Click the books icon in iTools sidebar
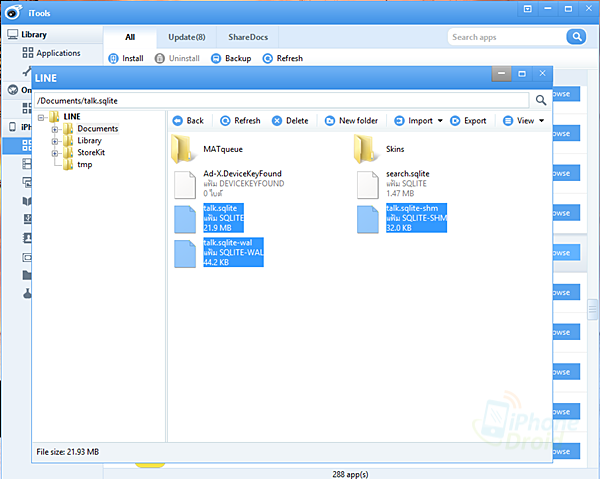Screen dimensions: 600x479 tap(27, 201)
